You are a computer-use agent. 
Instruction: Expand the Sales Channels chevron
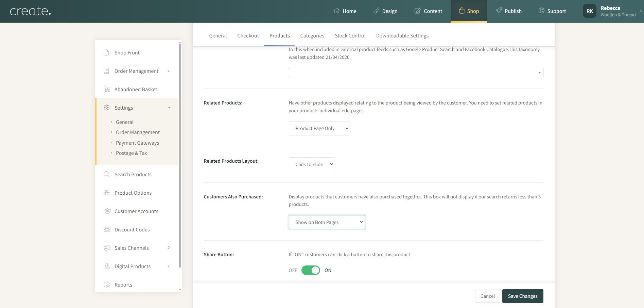[169, 248]
